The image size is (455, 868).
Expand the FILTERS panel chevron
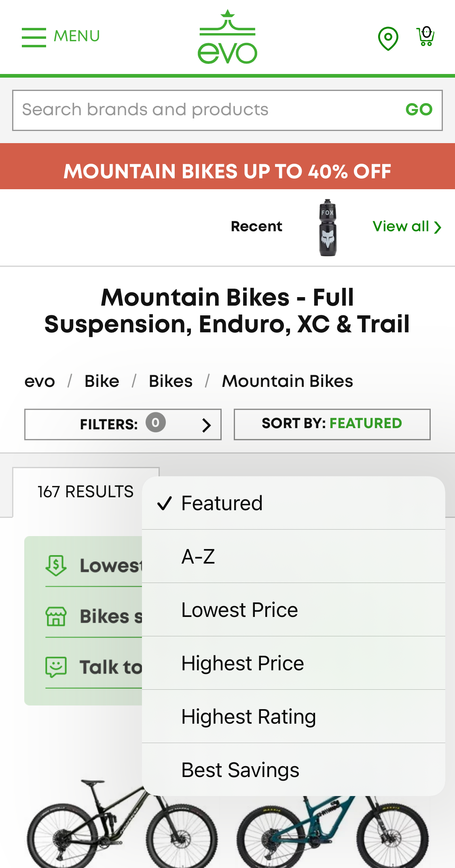click(x=207, y=424)
